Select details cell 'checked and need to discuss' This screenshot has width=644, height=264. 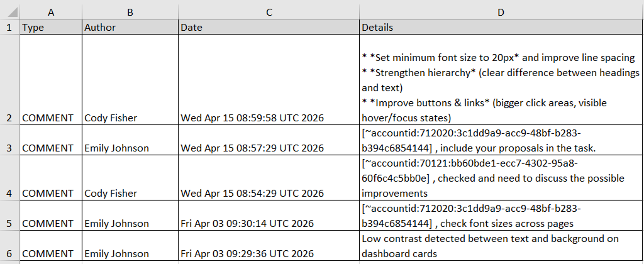pyautogui.click(x=501, y=178)
